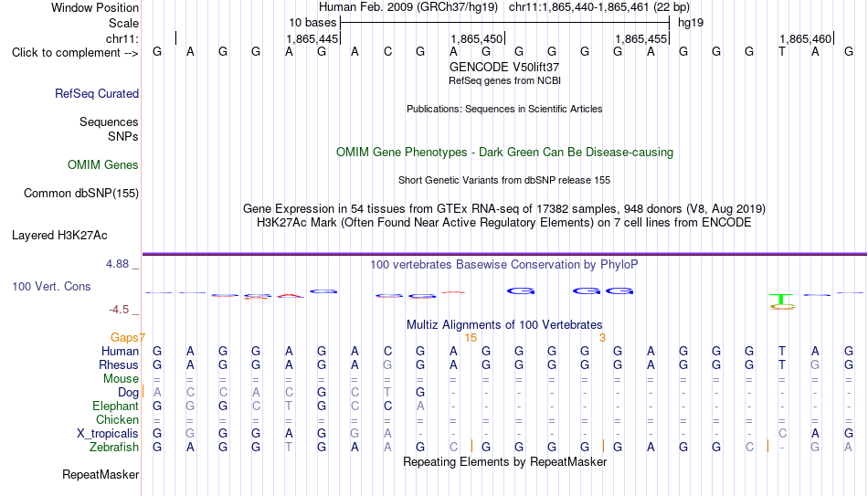The width and height of the screenshot is (868, 496).
Task: Click 'RefSeq genes from NCBI' title
Action: pyautogui.click(x=505, y=80)
